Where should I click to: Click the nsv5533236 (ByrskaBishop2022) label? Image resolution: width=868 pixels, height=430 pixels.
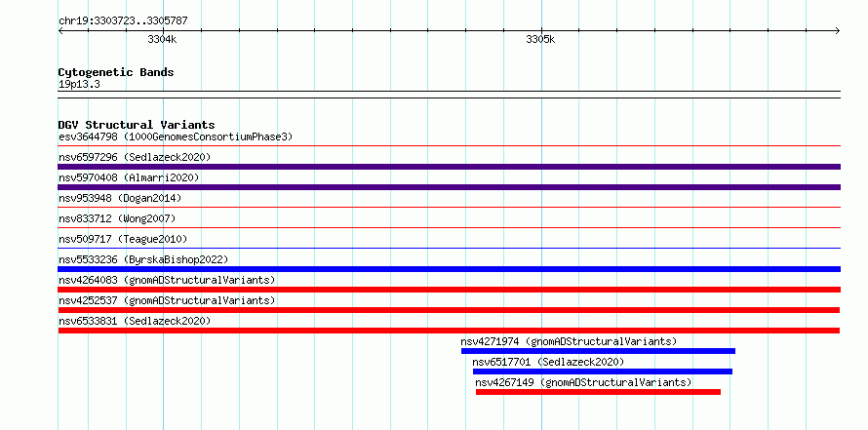143,259
